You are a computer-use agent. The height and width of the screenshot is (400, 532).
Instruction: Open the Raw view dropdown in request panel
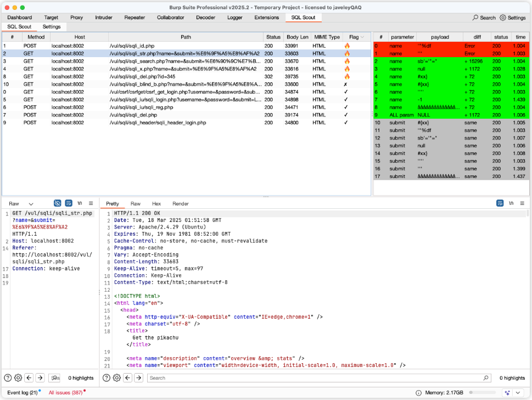[31, 204]
